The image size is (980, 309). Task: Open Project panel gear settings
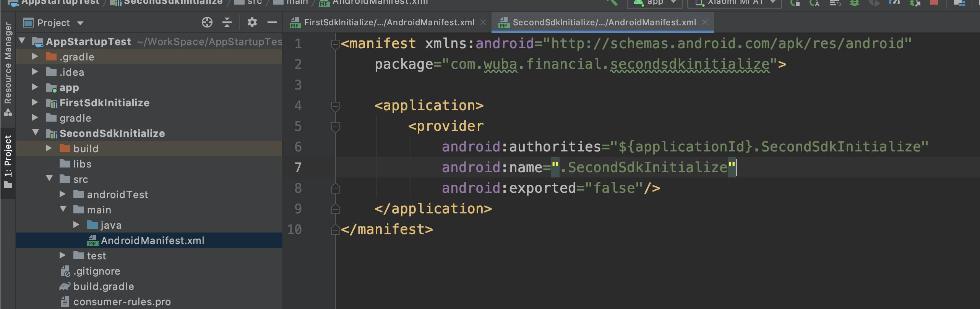click(252, 23)
